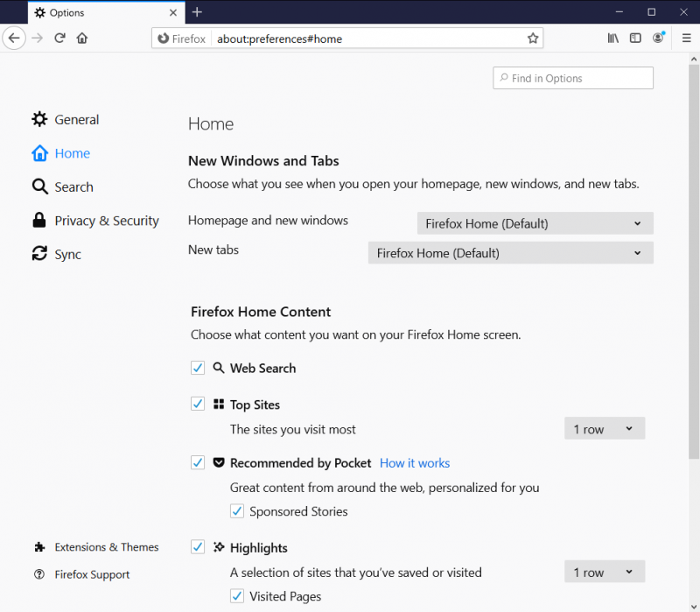This screenshot has width=700, height=612.
Task: Uncheck the Visited Pages checkbox
Action: click(x=237, y=596)
